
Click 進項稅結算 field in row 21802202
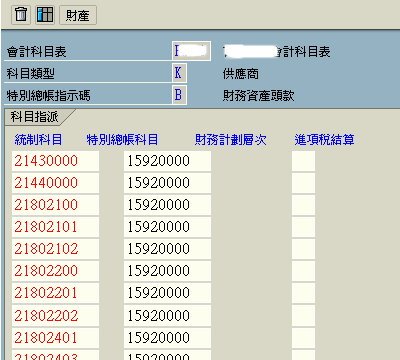click(303, 316)
